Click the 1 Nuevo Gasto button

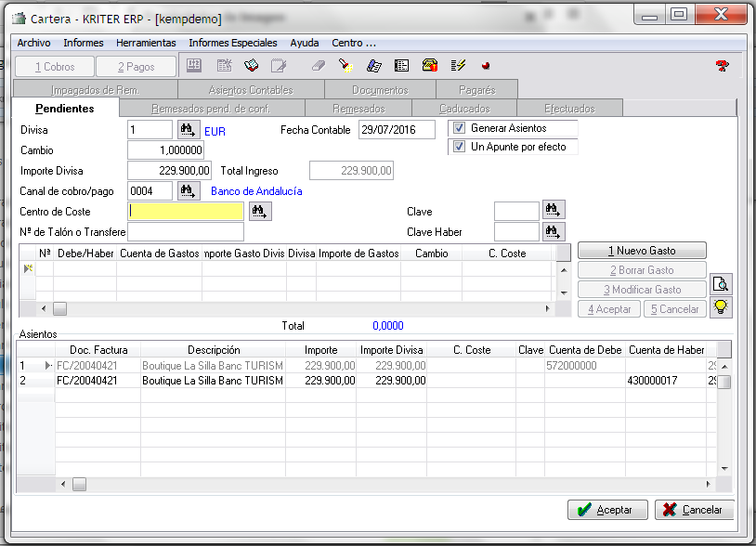pos(642,251)
